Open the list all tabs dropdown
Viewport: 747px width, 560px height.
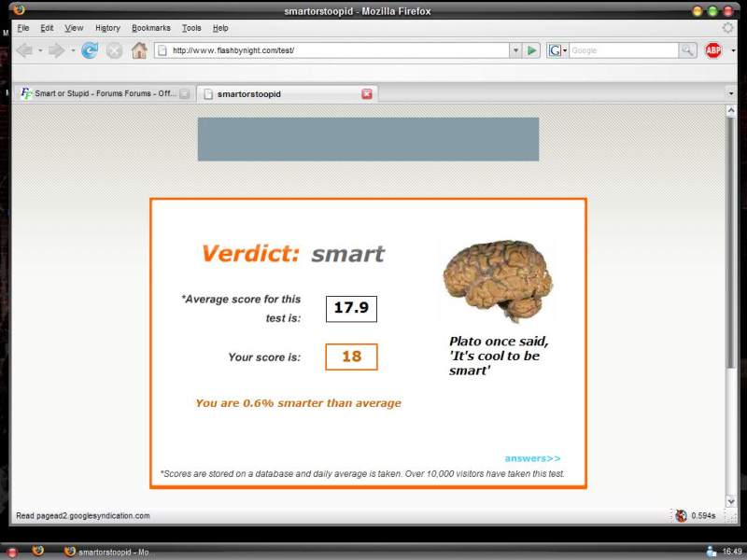point(731,93)
